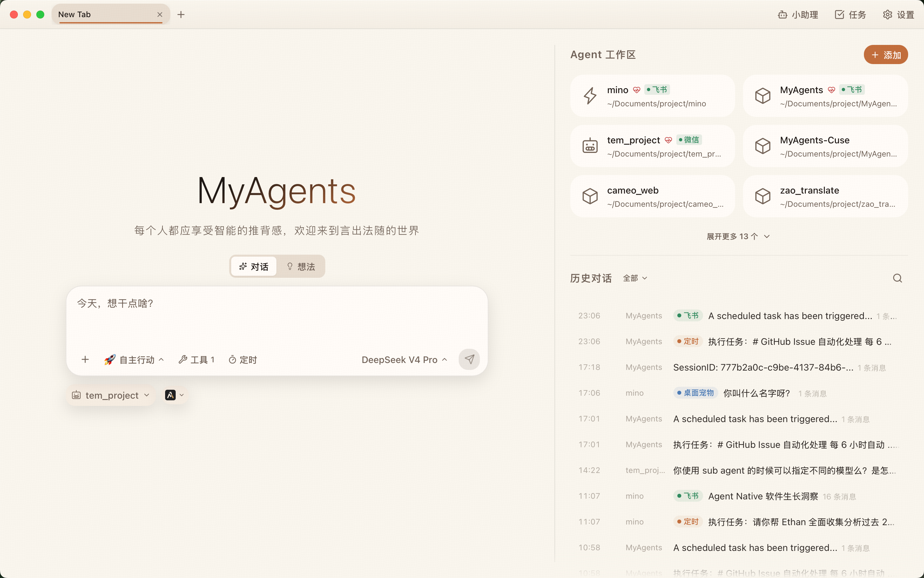Click the 飞书 badge on 23:06 row
The width and height of the screenshot is (924, 578).
click(x=688, y=315)
